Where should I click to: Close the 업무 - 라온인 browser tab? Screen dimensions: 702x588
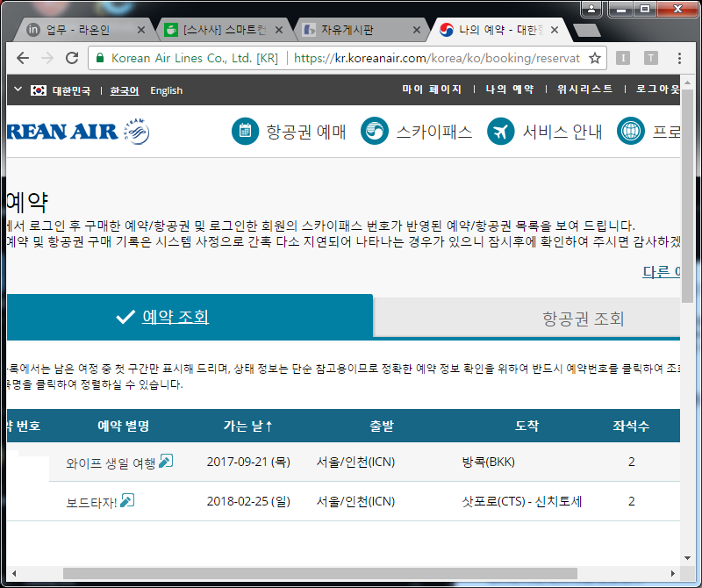pyautogui.click(x=141, y=30)
